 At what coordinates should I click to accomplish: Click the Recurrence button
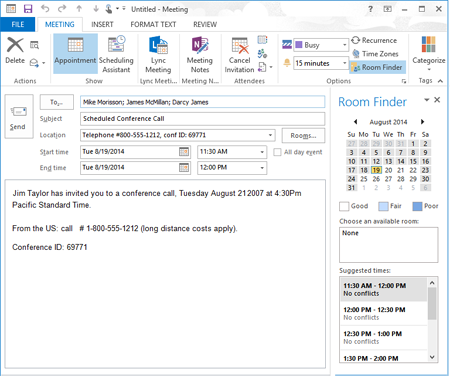point(374,40)
